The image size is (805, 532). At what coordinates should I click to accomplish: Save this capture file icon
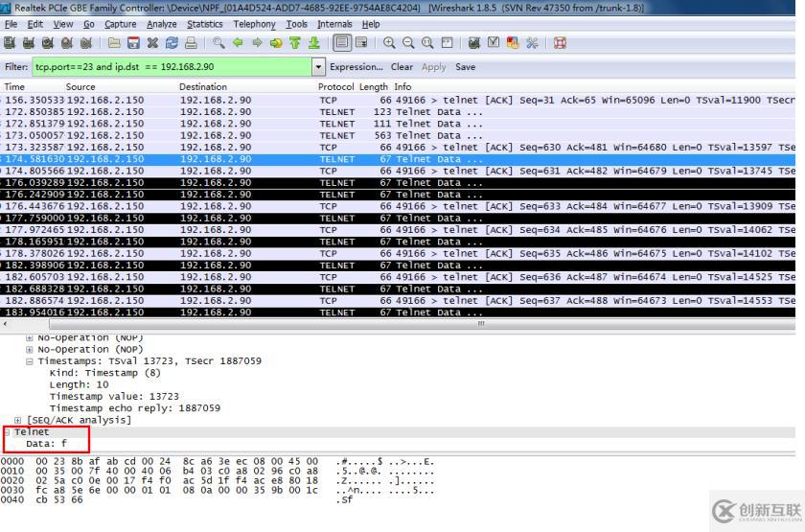(x=133, y=43)
